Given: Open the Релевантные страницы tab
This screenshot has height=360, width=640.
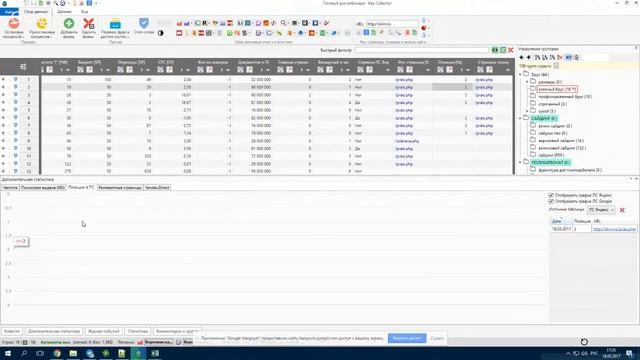Looking at the screenshot, I should point(120,188).
